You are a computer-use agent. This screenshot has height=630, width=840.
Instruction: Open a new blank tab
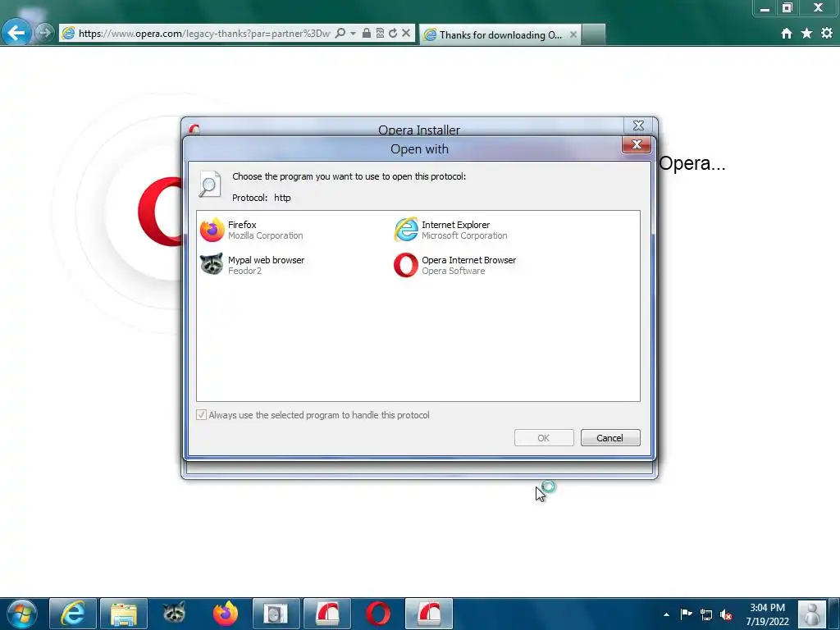click(x=594, y=34)
